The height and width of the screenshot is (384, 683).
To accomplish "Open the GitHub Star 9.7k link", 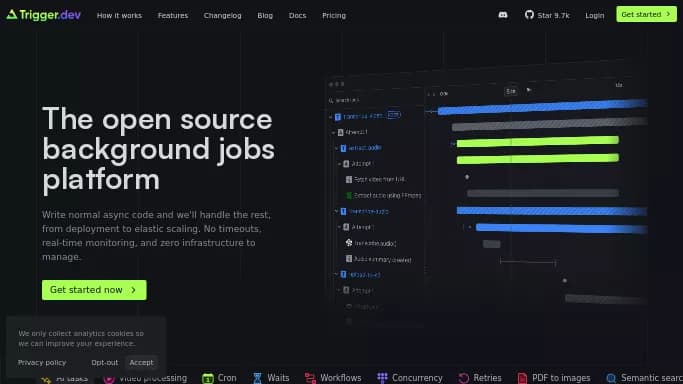I will [547, 15].
